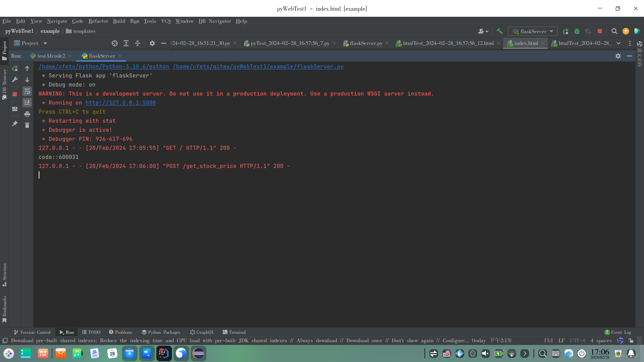Open the Refactor menu
Screen dimensions: 644x362
point(98,21)
